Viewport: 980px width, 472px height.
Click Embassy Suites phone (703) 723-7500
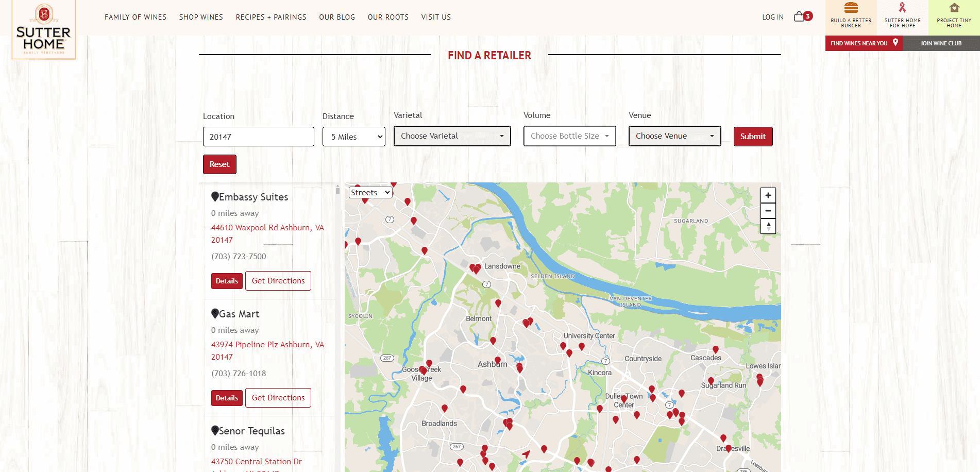[239, 256]
